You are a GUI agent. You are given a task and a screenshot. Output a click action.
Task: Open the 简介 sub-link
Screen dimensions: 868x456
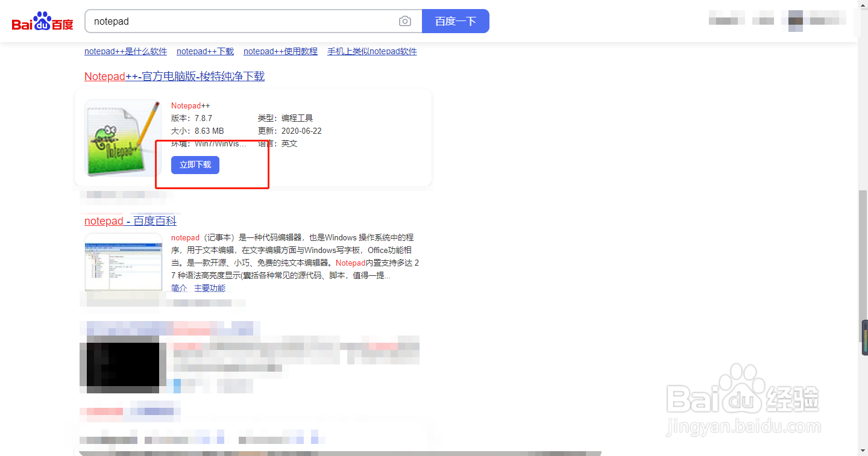(179, 288)
